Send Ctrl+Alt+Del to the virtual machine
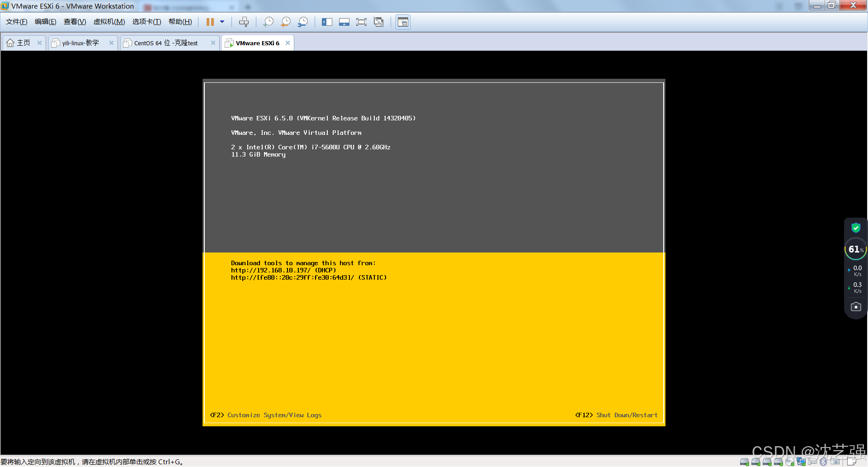The width and height of the screenshot is (868, 467). pos(244,22)
